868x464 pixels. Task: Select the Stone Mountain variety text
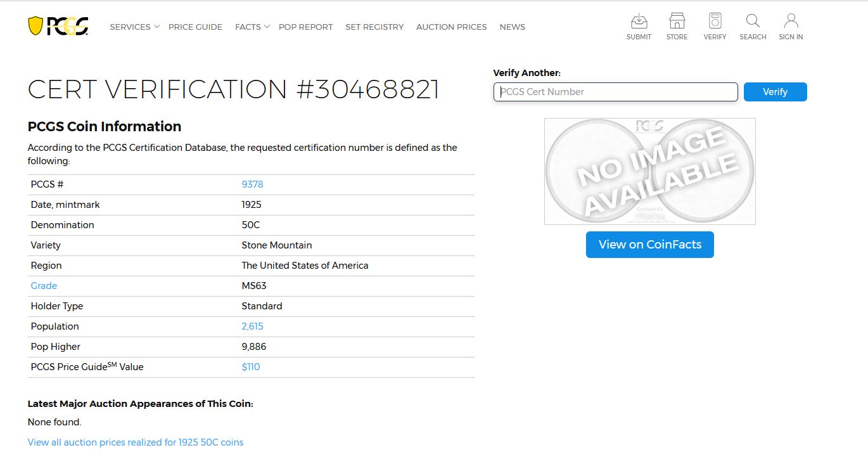(x=277, y=245)
